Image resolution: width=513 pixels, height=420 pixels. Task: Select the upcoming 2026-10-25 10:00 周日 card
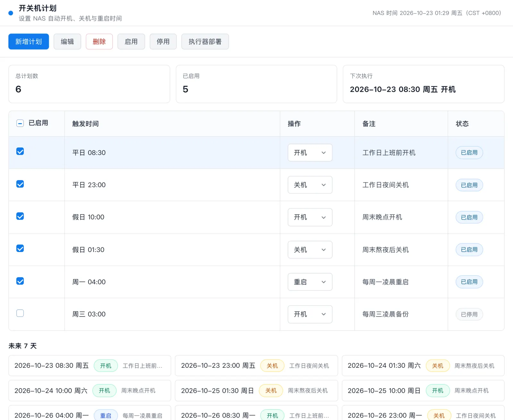pyautogui.click(x=423, y=391)
